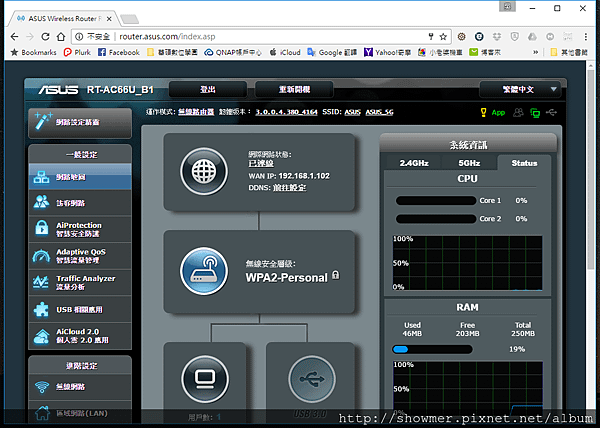Click the CPU Core 1 usage bar

pos(436,200)
